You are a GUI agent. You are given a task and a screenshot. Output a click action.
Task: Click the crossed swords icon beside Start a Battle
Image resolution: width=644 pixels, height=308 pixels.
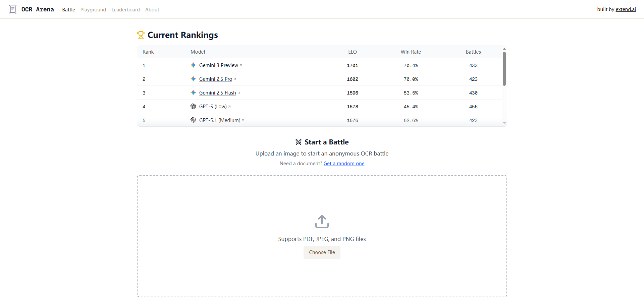click(x=299, y=142)
